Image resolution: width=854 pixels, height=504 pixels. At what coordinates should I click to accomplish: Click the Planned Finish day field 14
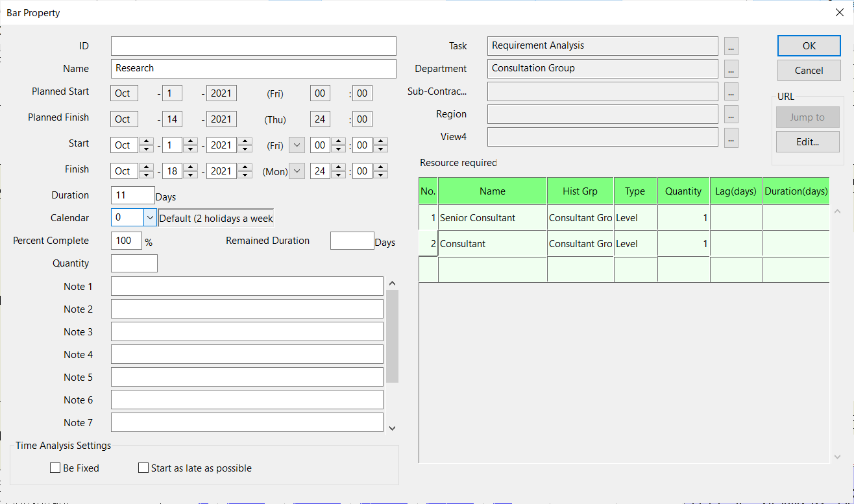coord(173,119)
